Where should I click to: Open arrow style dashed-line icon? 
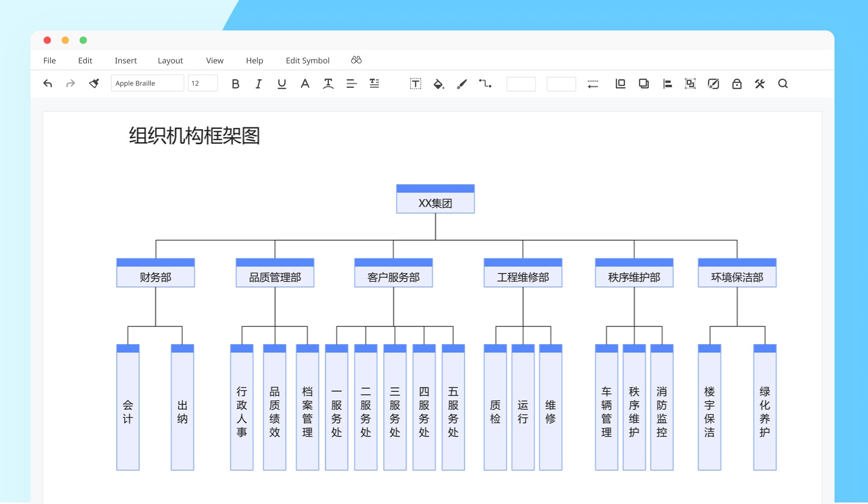(593, 84)
